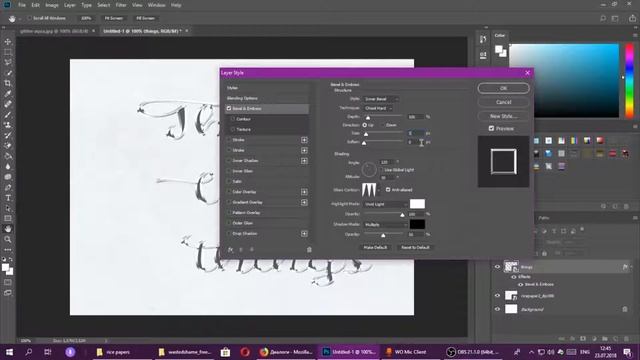This screenshot has height=360, width=640.
Task: Switch to the Untitled-1 document tab
Action: (x=142, y=31)
